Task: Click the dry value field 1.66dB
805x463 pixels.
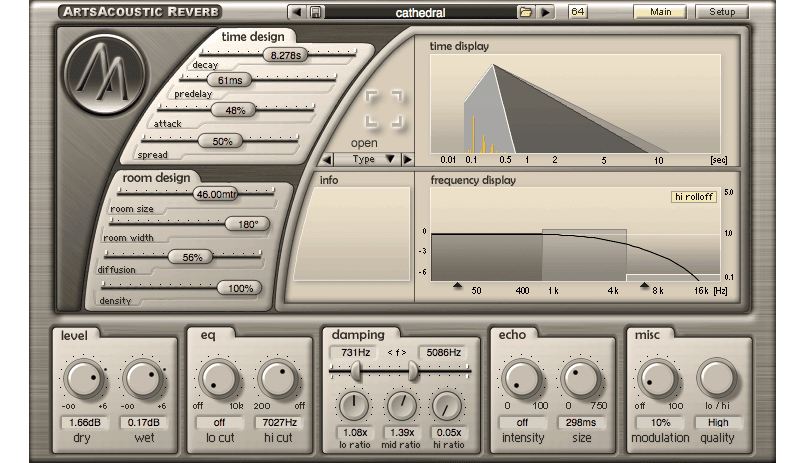Action: (x=85, y=422)
